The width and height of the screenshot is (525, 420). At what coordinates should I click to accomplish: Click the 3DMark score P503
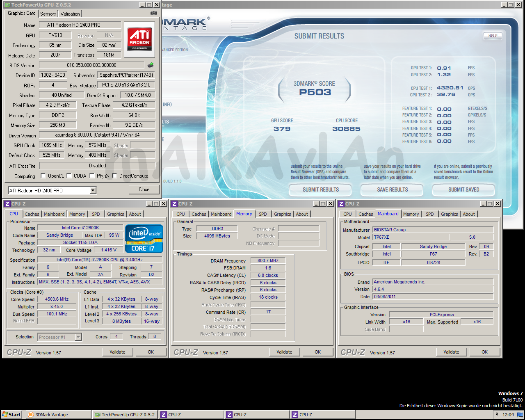pos(315,92)
